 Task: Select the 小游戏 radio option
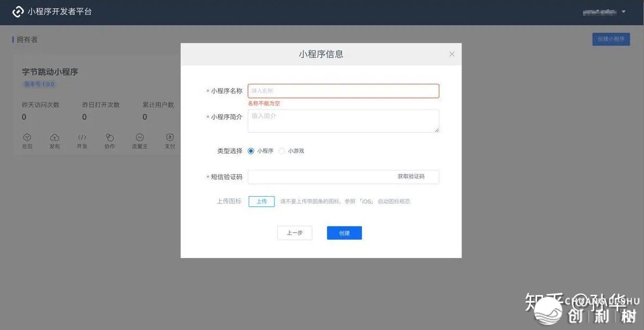[x=282, y=151]
